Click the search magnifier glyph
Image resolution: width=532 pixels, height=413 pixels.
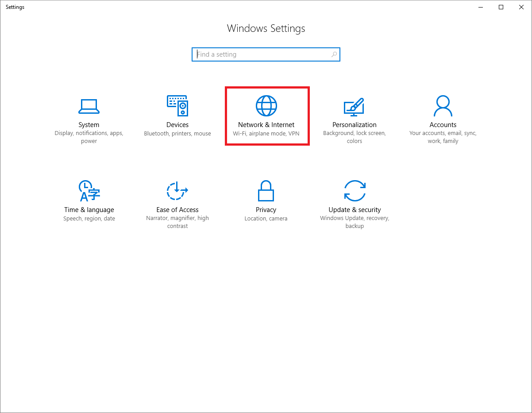coord(334,54)
